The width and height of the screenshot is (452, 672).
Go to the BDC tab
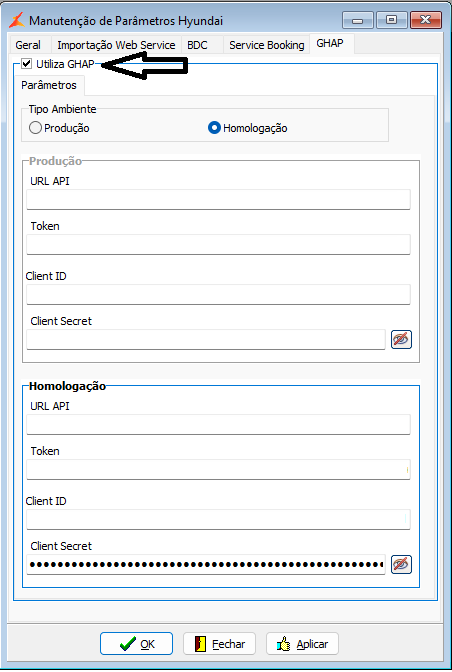198,45
